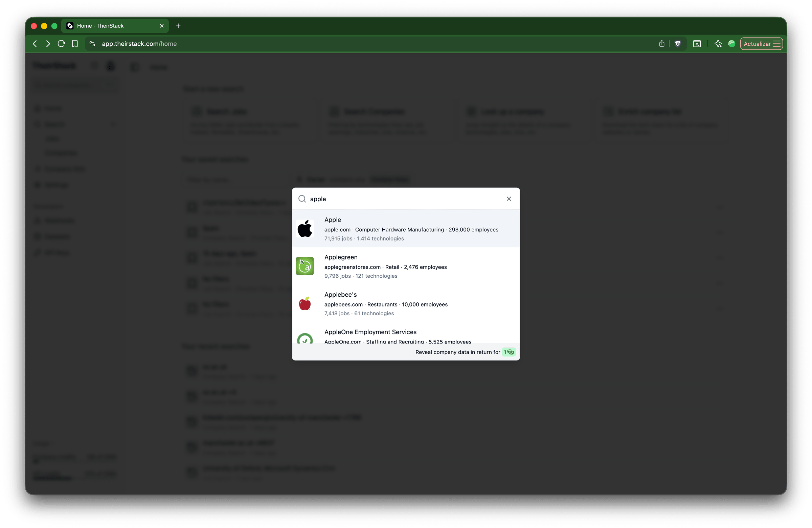Click the Apple company logo icon

pyautogui.click(x=305, y=229)
